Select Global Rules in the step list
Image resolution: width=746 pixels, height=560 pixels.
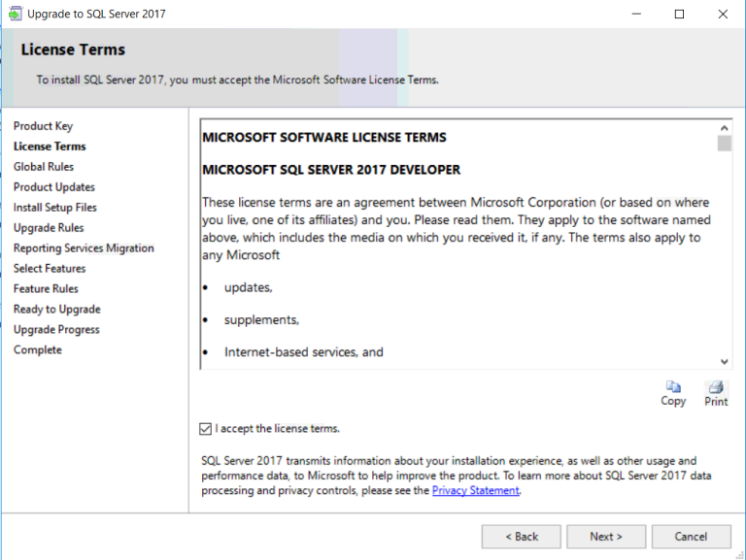click(44, 167)
